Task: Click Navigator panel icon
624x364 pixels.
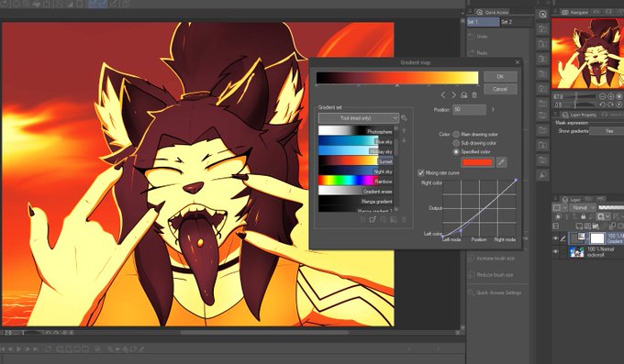Action: 565,12
